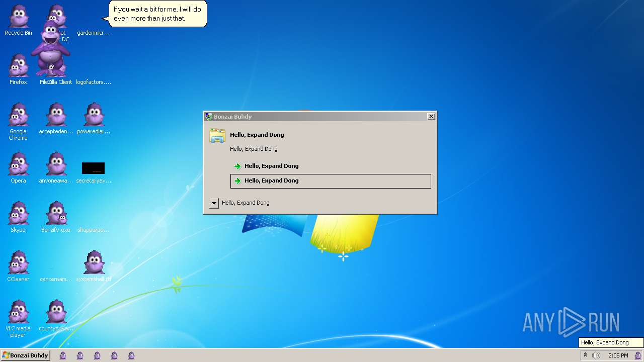The image size is (644, 362).
Task: Close the Bonzai Buhdy dialog
Action: (x=431, y=117)
